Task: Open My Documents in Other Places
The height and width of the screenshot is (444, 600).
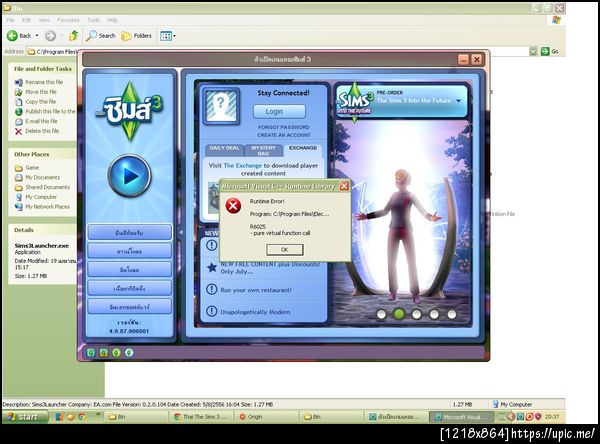Action: [x=42, y=178]
